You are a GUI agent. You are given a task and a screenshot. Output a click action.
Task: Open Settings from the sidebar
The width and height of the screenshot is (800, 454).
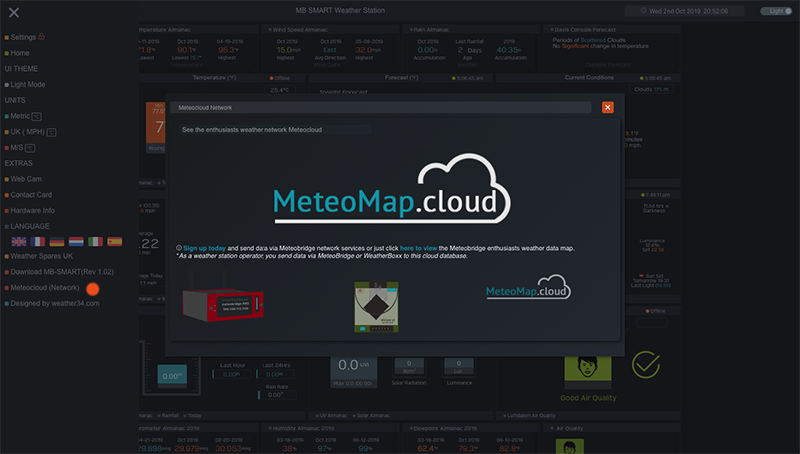tap(24, 37)
